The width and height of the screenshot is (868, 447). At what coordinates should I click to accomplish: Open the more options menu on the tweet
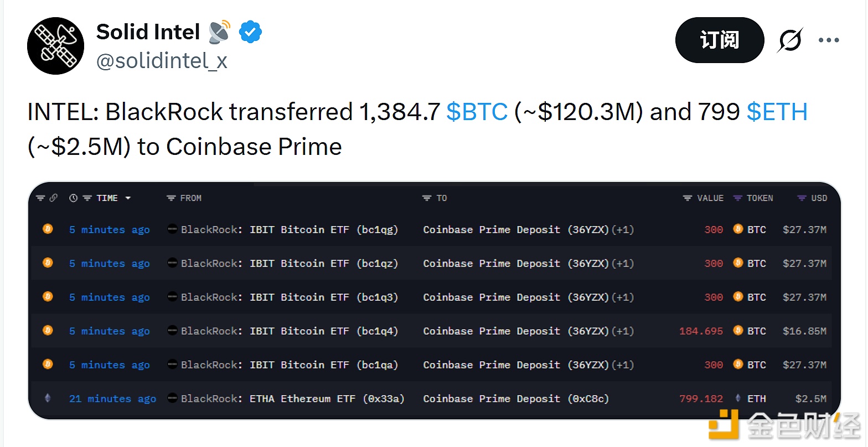click(x=829, y=39)
